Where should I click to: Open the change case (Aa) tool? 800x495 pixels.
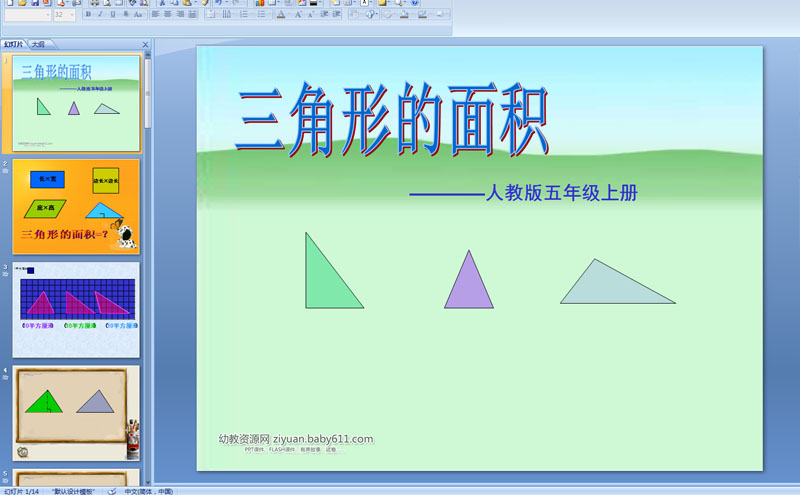138,14
